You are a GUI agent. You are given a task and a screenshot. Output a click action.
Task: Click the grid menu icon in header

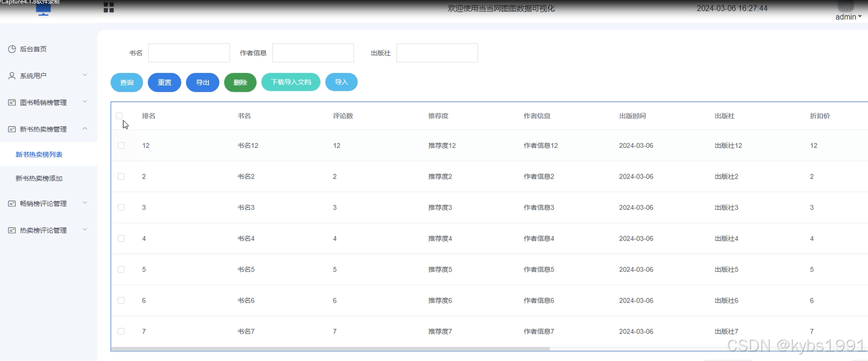(x=109, y=7)
